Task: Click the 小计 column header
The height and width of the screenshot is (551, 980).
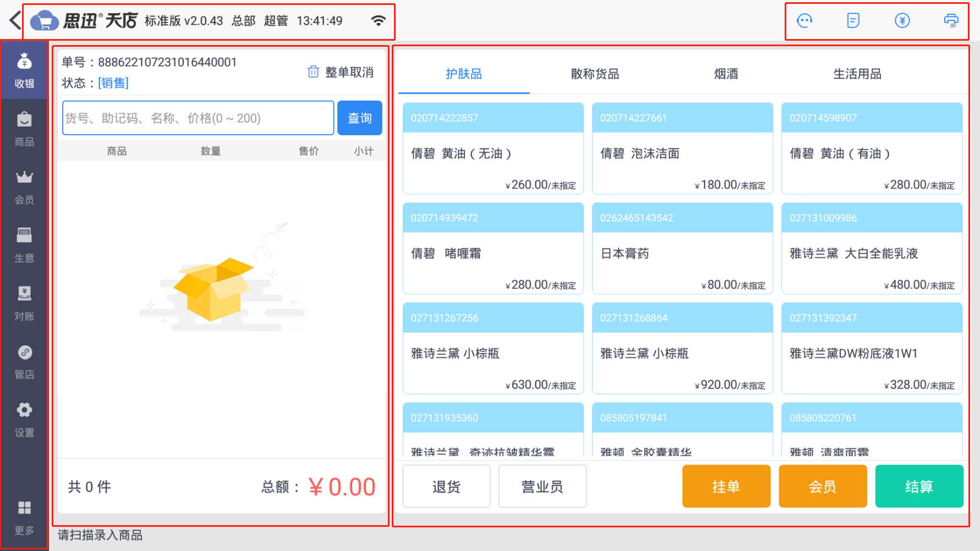Action: coord(364,151)
